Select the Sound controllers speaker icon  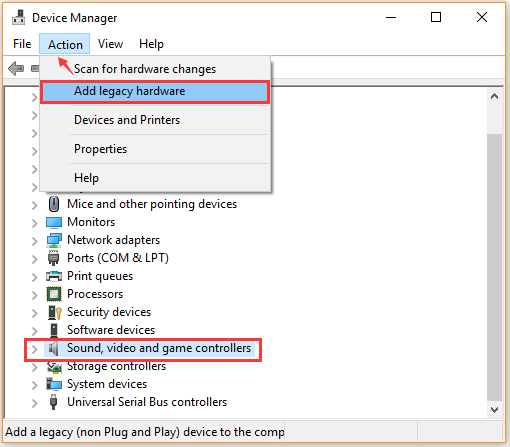[x=53, y=348]
